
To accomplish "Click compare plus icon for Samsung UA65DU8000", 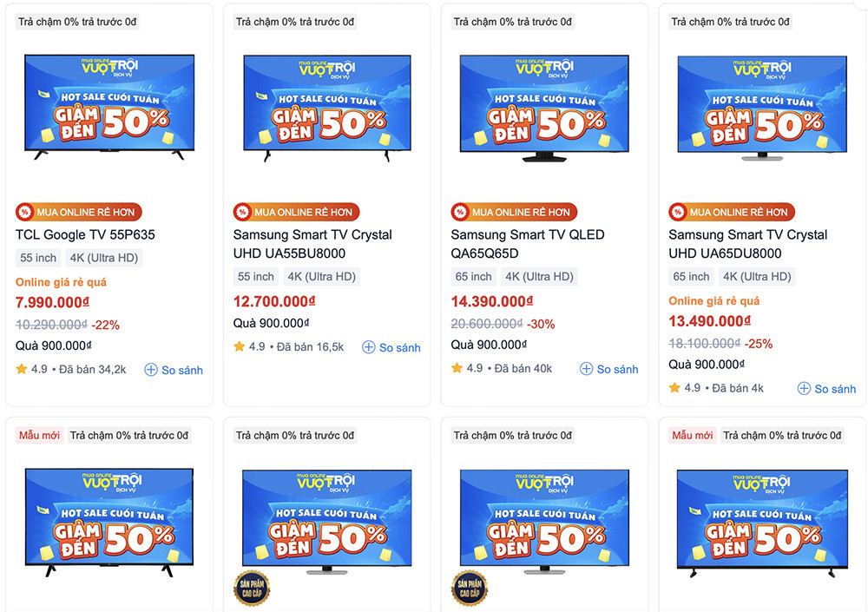I will coord(804,389).
